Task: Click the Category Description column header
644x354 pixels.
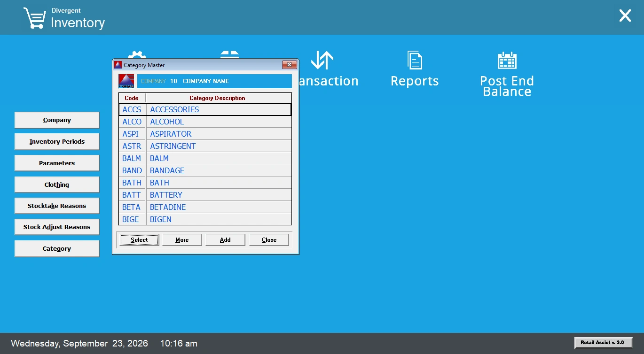Action: click(218, 98)
